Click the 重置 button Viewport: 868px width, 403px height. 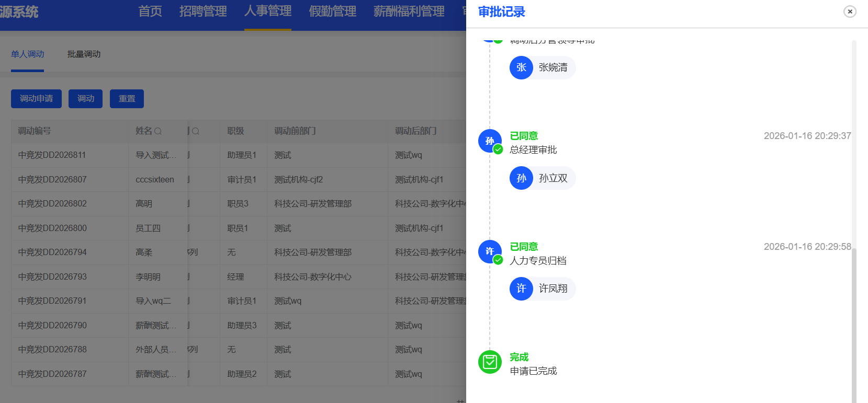(x=127, y=99)
